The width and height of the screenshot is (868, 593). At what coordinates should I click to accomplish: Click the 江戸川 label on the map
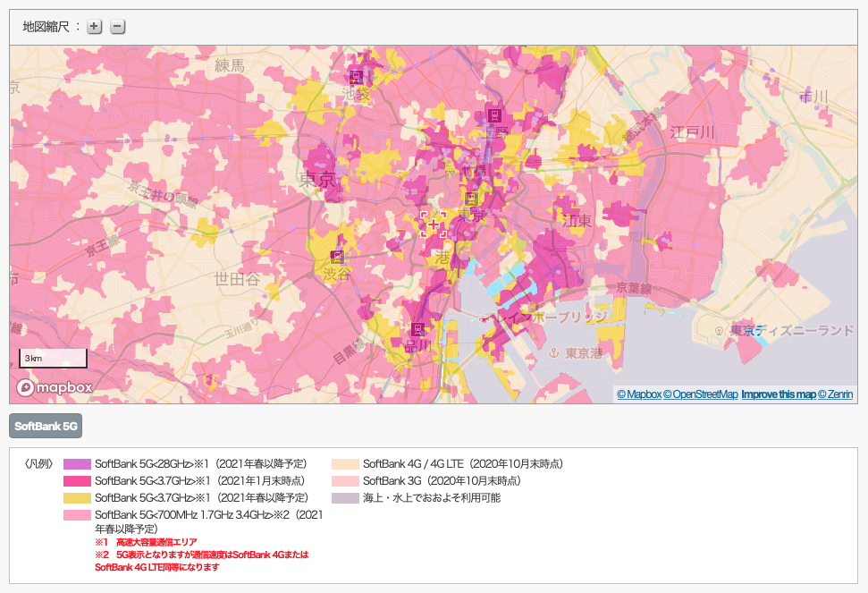(x=693, y=132)
